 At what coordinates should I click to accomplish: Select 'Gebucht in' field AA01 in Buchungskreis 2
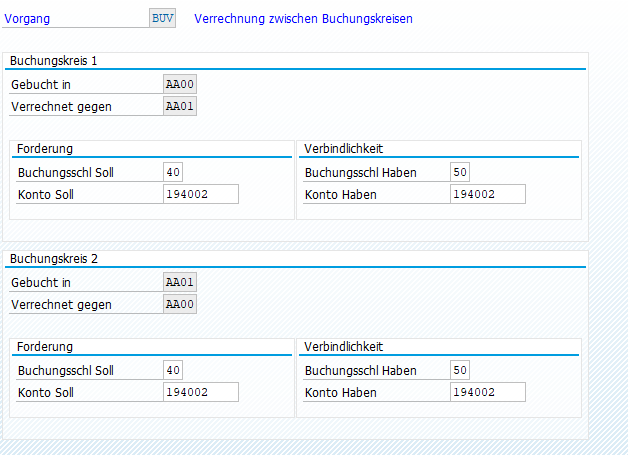pos(179,283)
